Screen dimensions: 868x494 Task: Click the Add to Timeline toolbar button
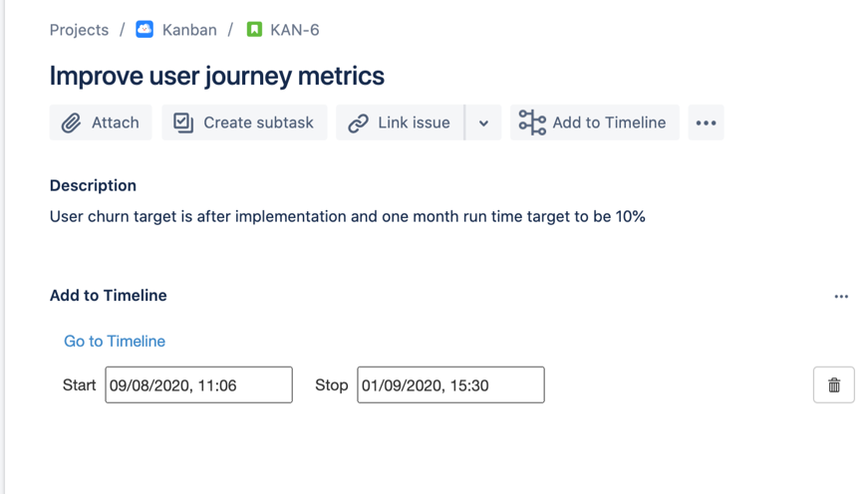(594, 123)
